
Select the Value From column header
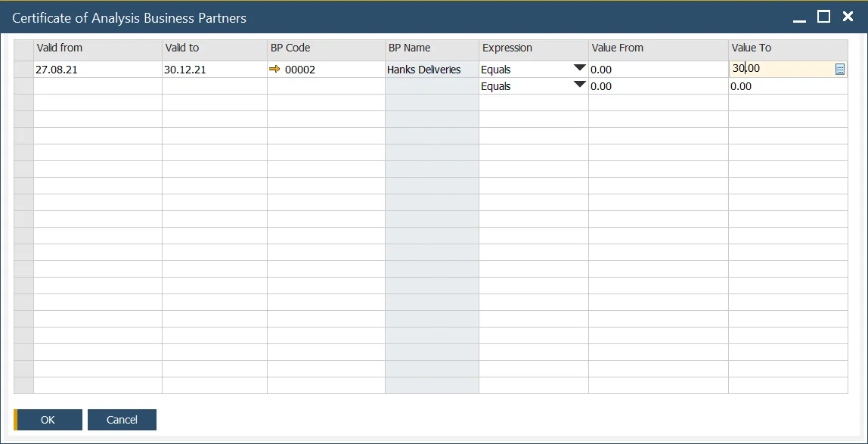pyautogui.click(x=658, y=48)
